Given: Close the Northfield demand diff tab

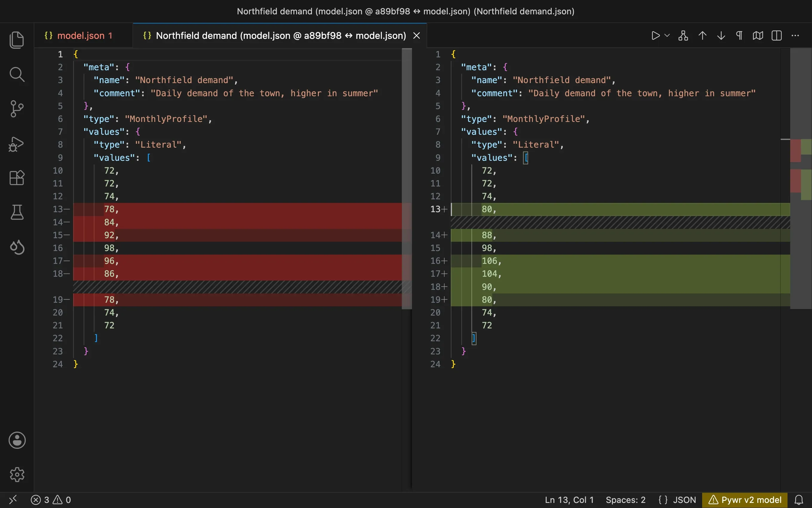Looking at the screenshot, I should pyautogui.click(x=416, y=36).
